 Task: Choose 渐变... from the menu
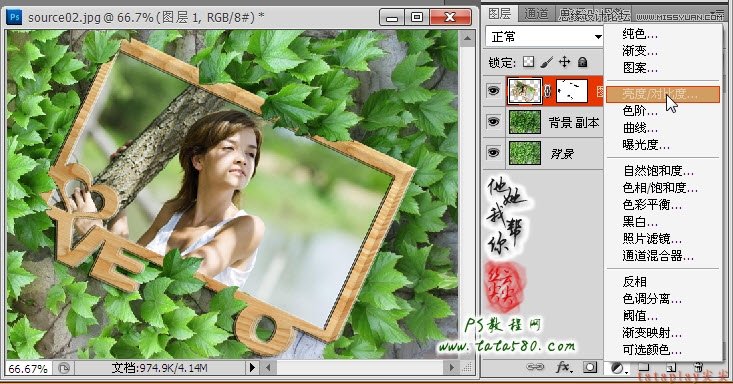click(x=640, y=51)
